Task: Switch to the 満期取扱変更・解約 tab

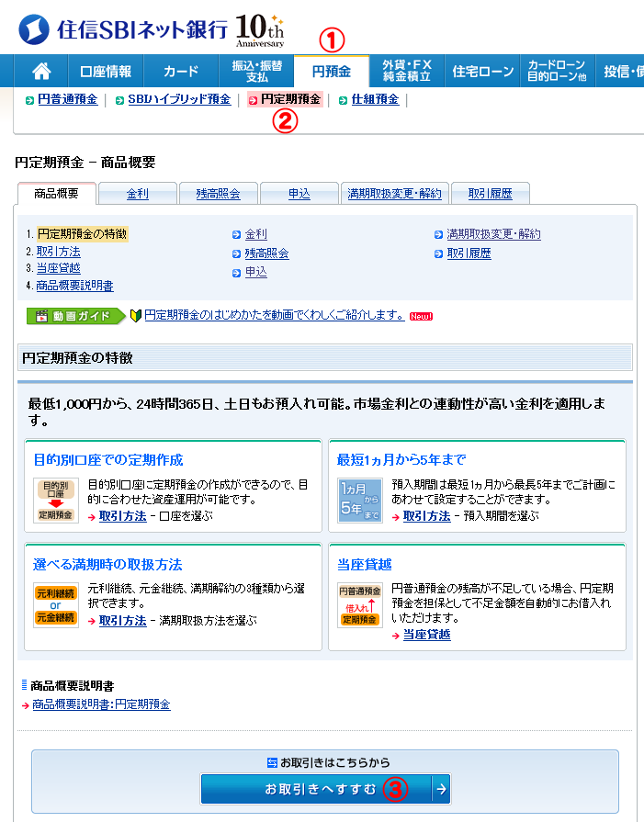Action: point(394,194)
